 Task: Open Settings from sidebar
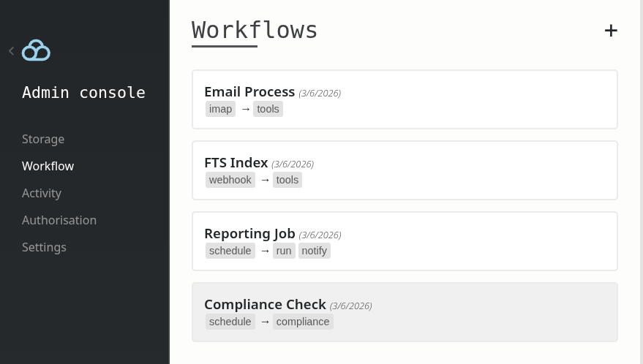[44, 247]
